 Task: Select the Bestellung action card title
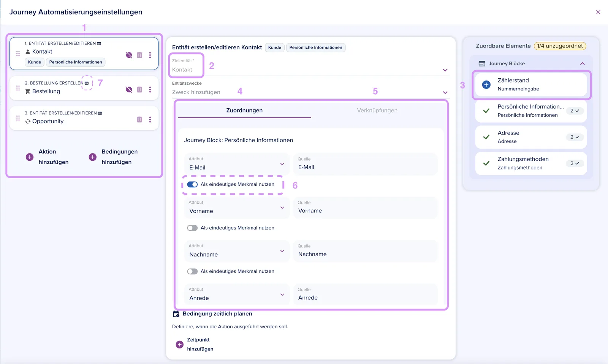(46, 92)
